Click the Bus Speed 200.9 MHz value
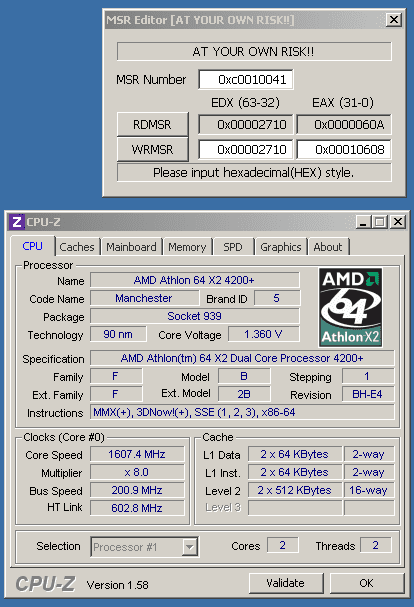This screenshot has height=607, width=414. pos(137,490)
